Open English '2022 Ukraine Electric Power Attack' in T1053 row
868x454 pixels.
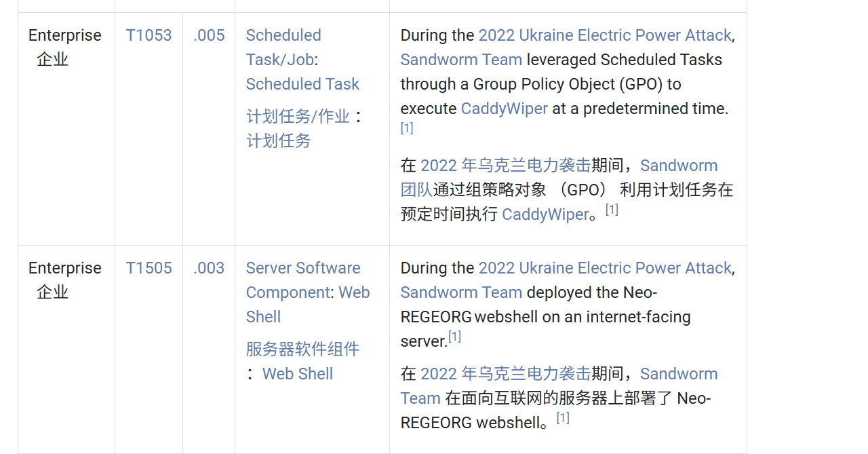[605, 35]
